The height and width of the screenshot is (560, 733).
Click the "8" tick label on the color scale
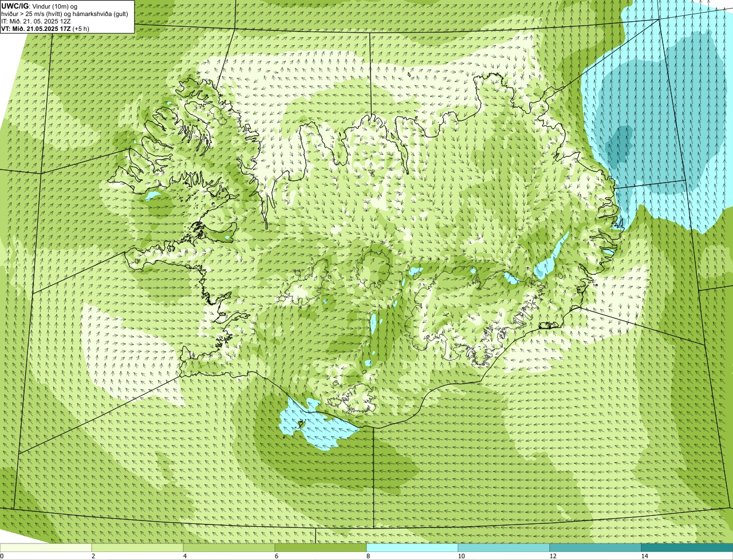(x=368, y=556)
